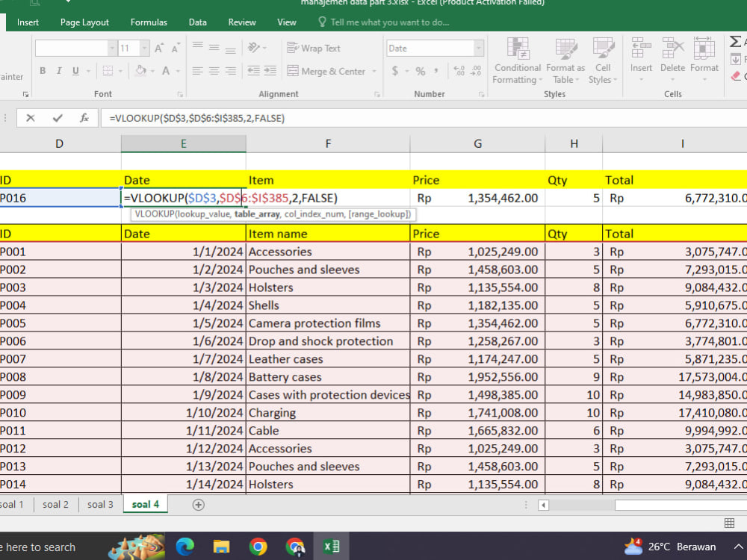Image resolution: width=747 pixels, height=560 pixels.
Task: Open the Font size dropdown
Action: (145, 48)
